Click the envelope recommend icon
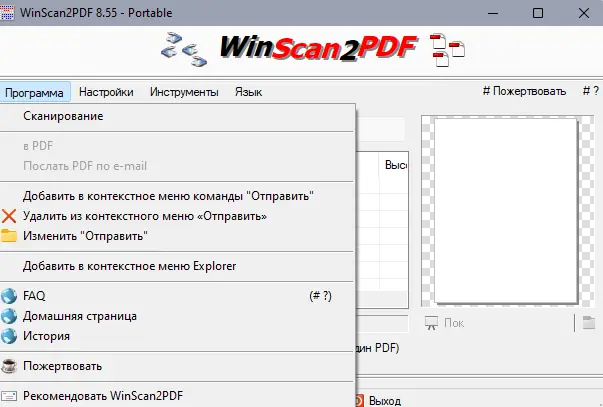Viewport: 603px width, 407px height. [9, 396]
